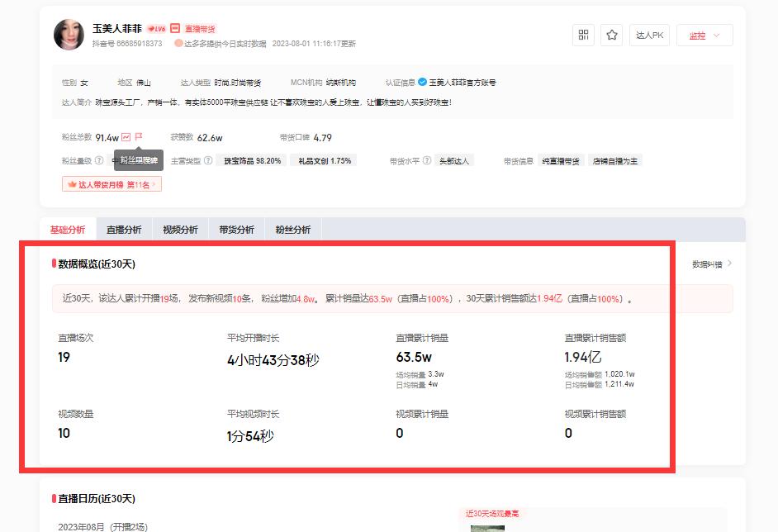The image size is (778, 532).
Task: Switch to the 直播分析 tab
Action: 124,229
